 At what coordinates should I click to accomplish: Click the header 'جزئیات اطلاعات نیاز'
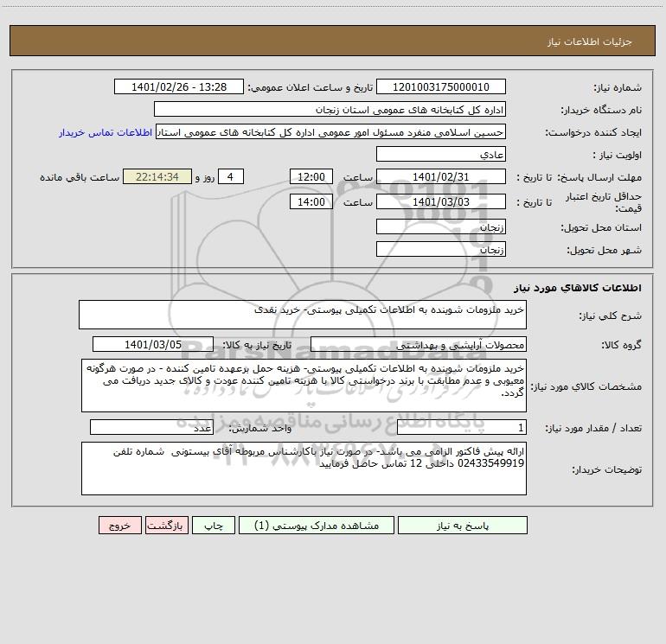pyautogui.click(x=590, y=41)
